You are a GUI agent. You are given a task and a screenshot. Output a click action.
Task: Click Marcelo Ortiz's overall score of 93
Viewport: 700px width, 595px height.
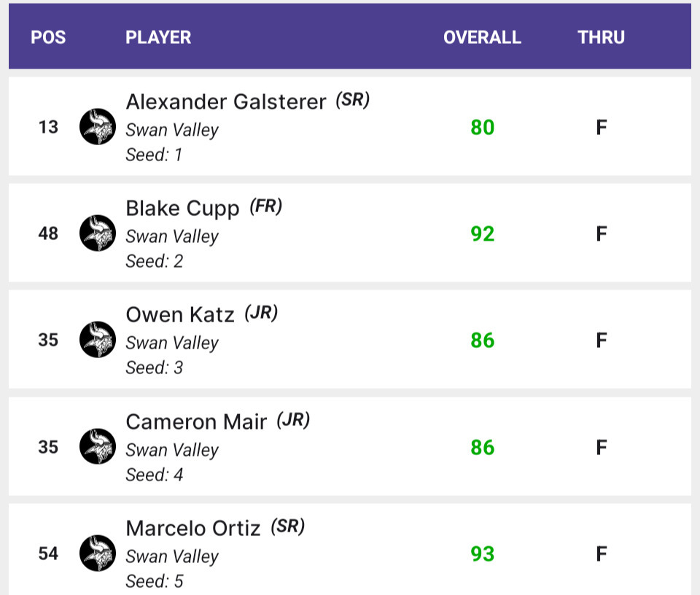click(x=482, y=554)
